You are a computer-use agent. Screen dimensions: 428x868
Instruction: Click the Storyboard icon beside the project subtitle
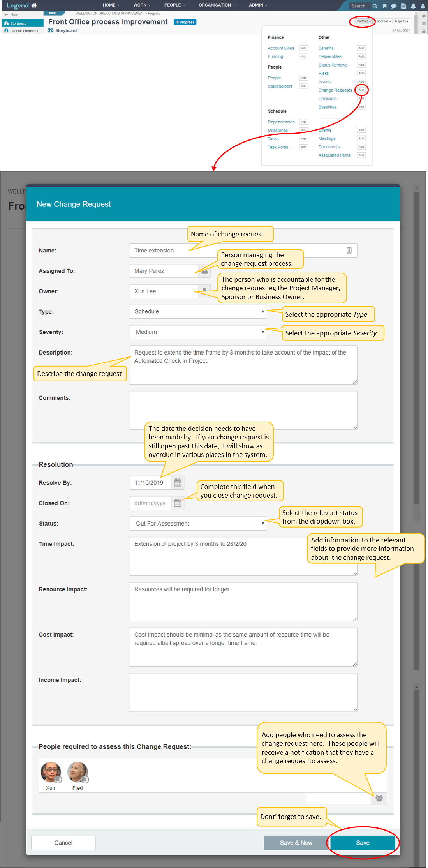[x=51, y=30]
